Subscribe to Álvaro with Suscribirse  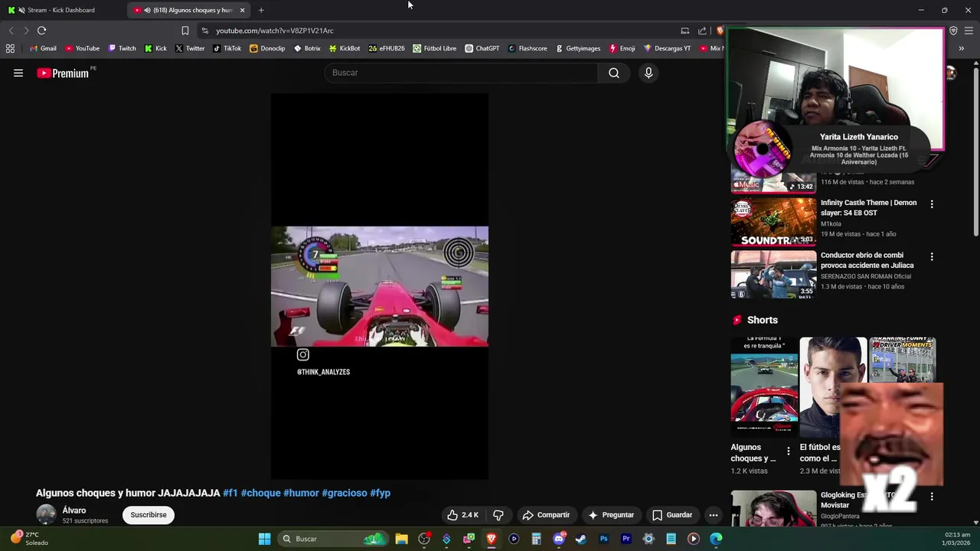pyautogui.click(x=149, y=515)
